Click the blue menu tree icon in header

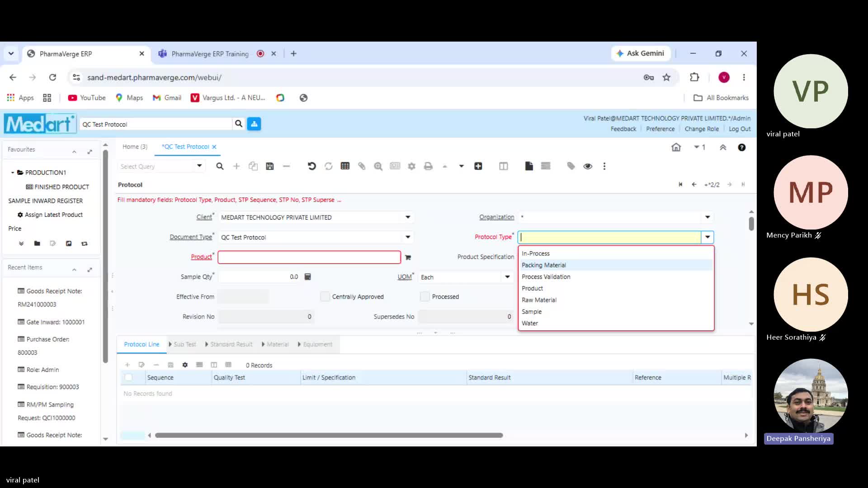[254, 124]
